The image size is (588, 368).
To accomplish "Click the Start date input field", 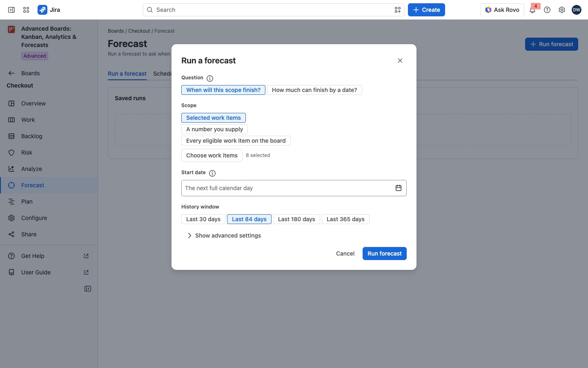I will (x=294, y=188).
